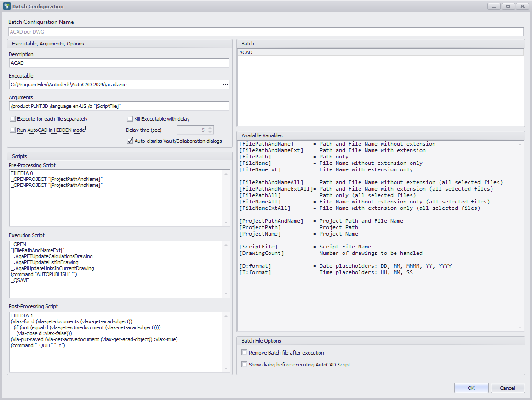Click the [ProjectName] variable line
This screenshot has height=400, width=532.
(x=298, y=234)
